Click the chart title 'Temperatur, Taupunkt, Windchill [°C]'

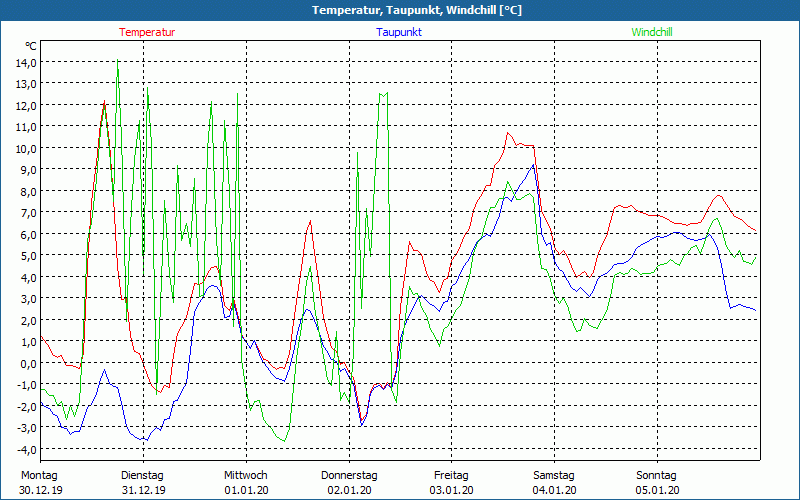pyautogui.click(x=417, y=10)
